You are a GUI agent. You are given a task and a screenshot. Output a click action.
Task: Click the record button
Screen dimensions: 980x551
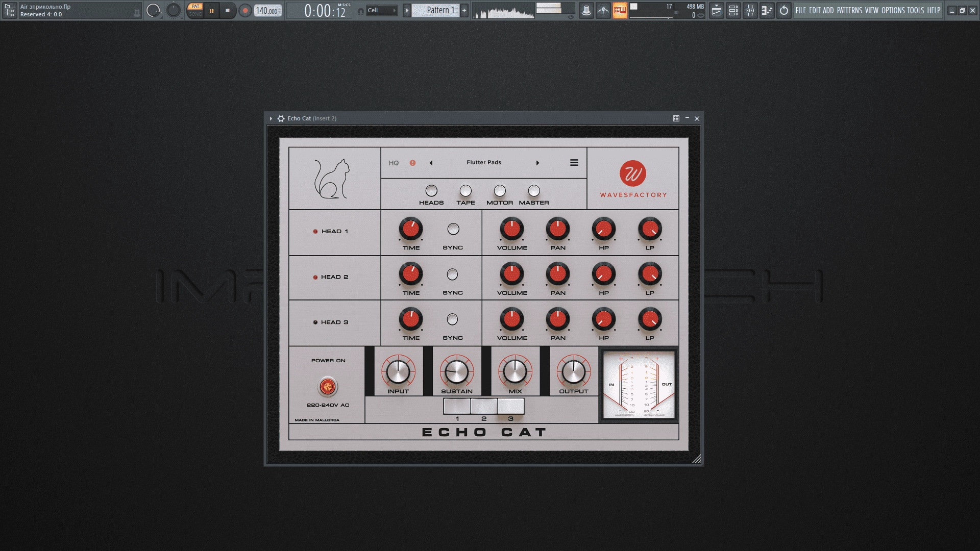245,10
